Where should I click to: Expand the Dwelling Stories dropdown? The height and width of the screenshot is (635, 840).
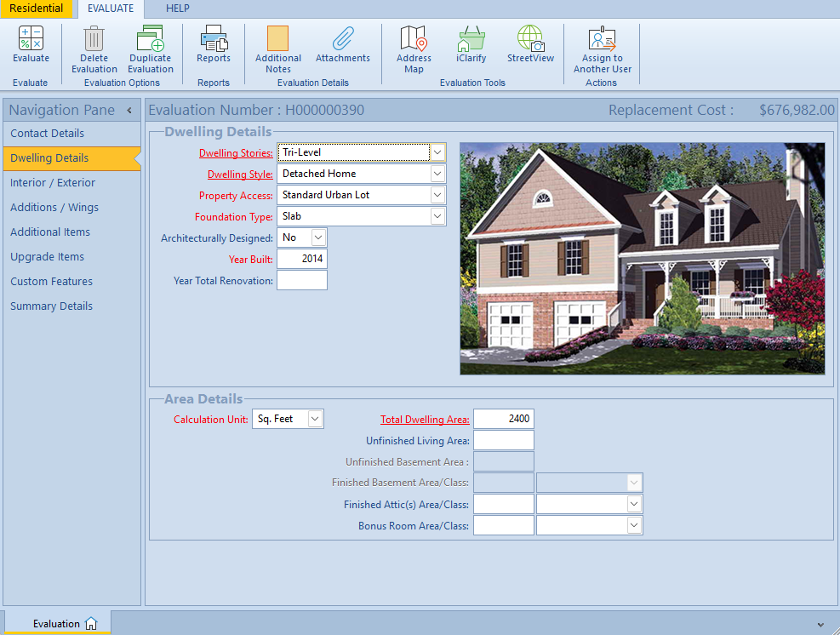(x=437, y=153)
